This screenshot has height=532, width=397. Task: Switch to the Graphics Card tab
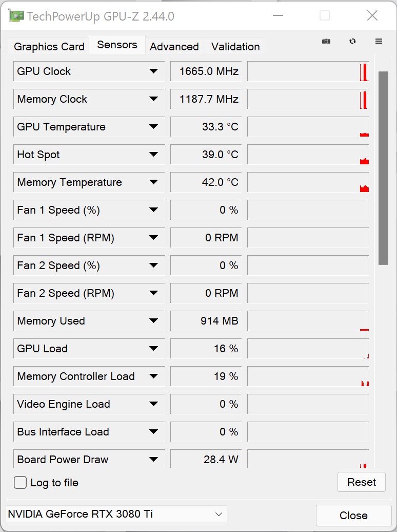pyautogui.click(x=49, y=47)
